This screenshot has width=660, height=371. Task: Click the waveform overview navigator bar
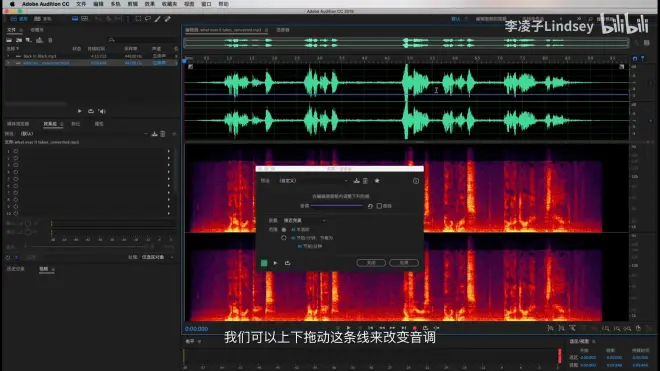(x=406, y=43)
